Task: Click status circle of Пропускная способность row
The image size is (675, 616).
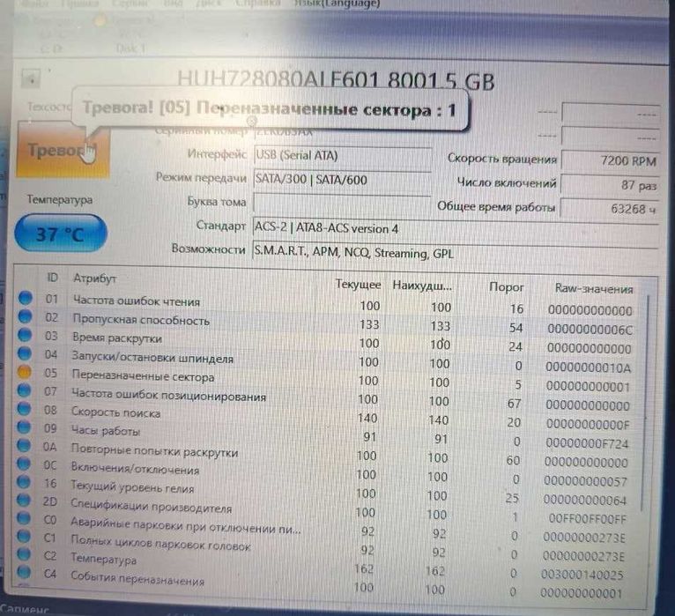Action: click(x=25, y=316)
